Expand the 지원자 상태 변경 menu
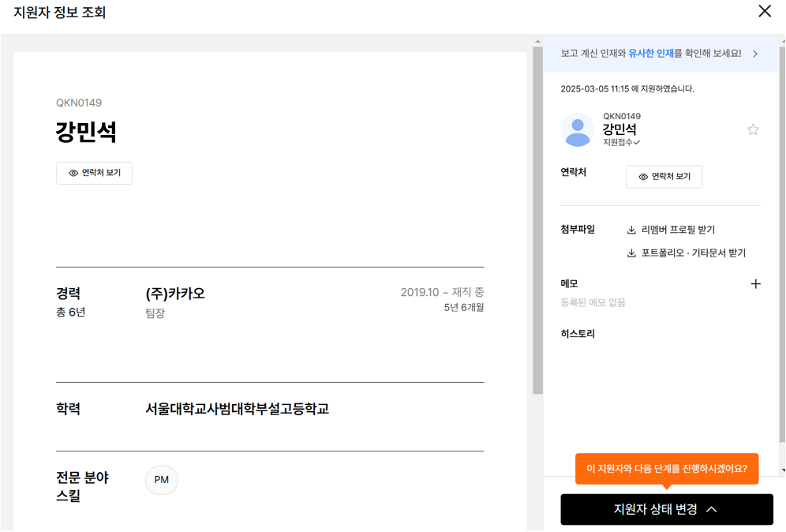 pos(667,509)
